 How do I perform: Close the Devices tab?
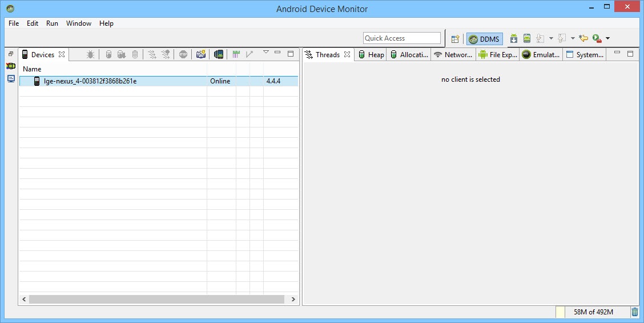click(x=62, y=55)
